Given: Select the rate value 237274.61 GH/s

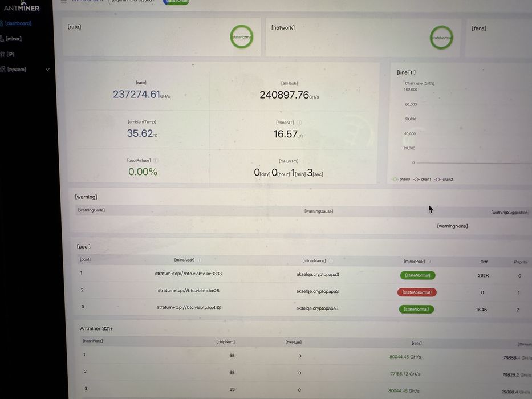Looking at the screenshot, I should coord(141,94).
